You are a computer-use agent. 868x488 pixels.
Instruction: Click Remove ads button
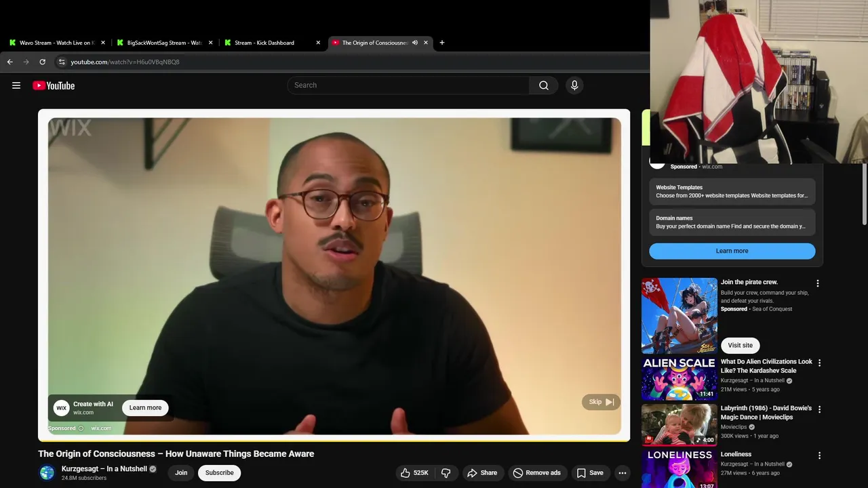tap(537, 472)
